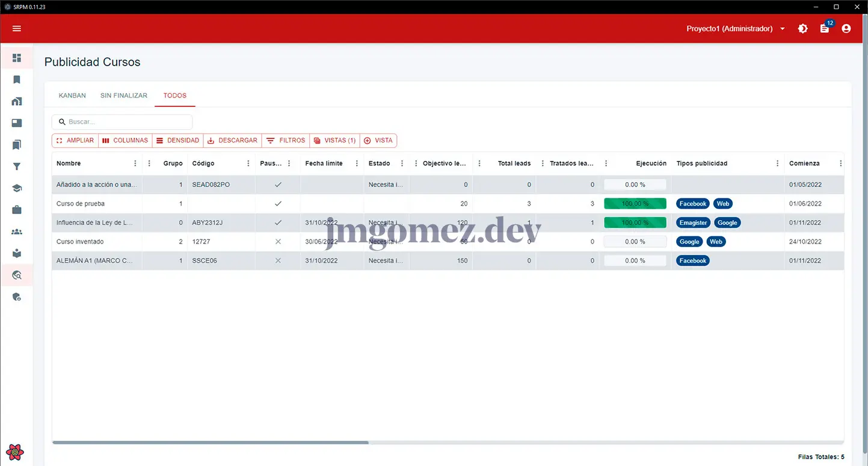Click the Buscar search field
This screenshot has width=868, height=466.
click(x=128, y=122)
